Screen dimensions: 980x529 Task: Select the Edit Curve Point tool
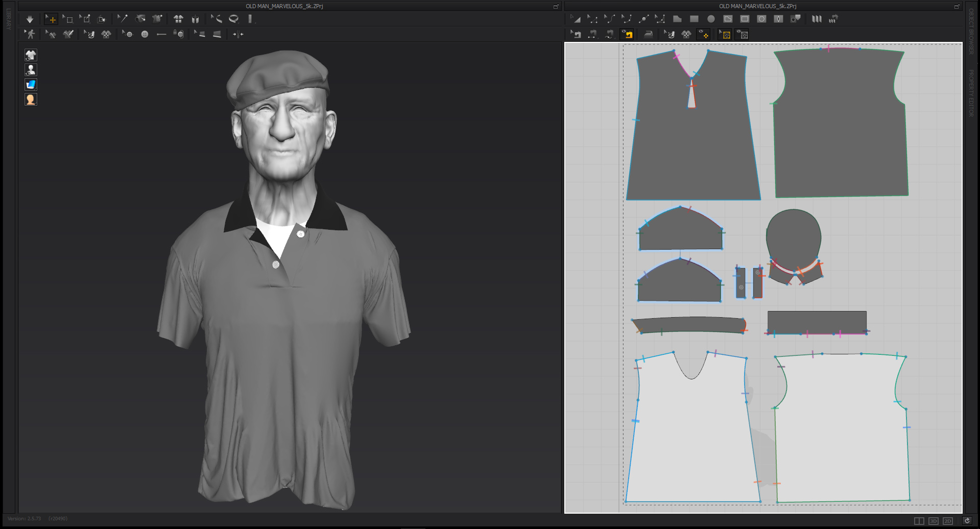click(x=626, y=19)
